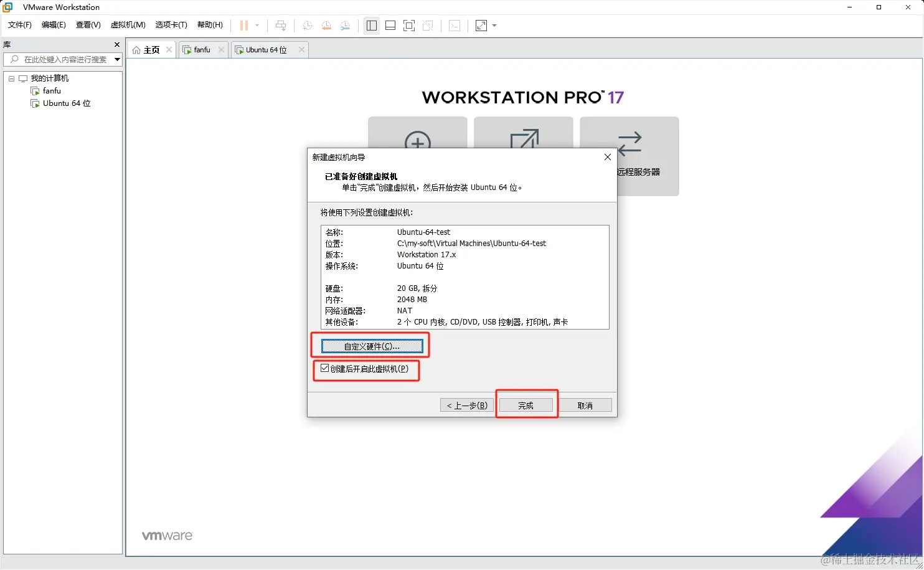Open the snapshot manager toolbar icon
The image size is (924, 570).
346,26
